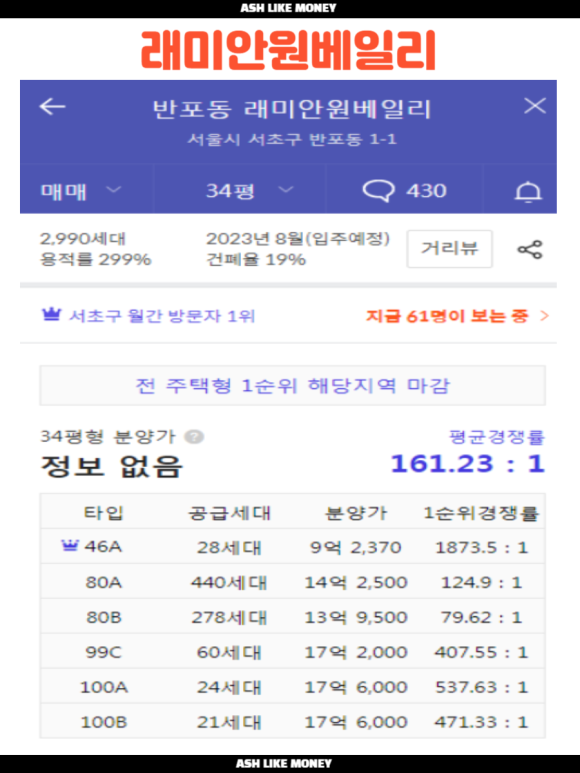Click the 공급세대 column header

pyautogui.click(x=230, y=513)
